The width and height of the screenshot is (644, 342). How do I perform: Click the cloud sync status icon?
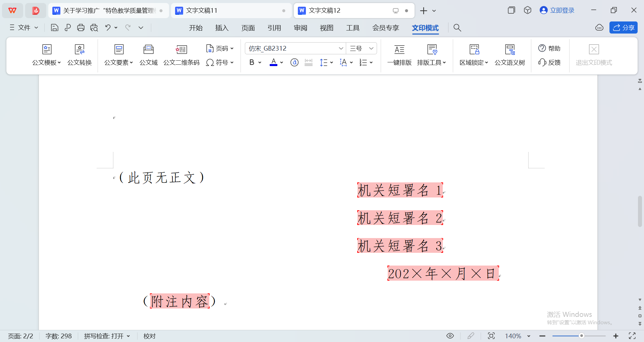[599, 28]
